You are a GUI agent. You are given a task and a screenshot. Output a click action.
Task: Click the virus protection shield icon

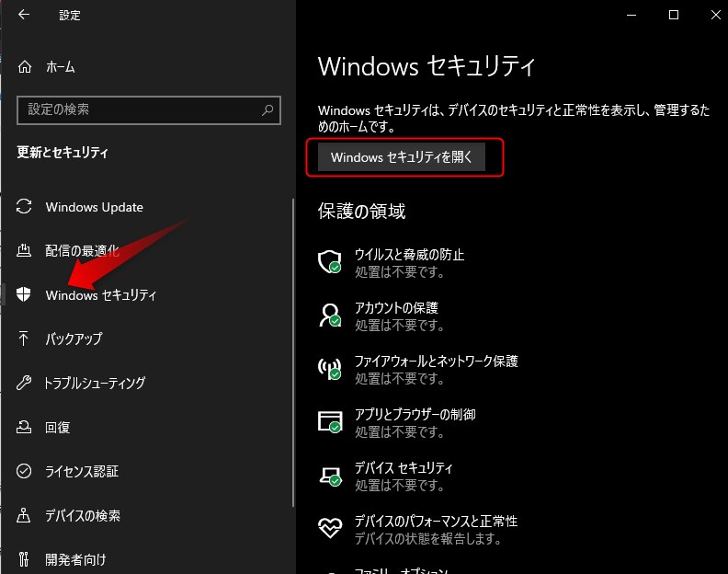(x=330, y=261)
